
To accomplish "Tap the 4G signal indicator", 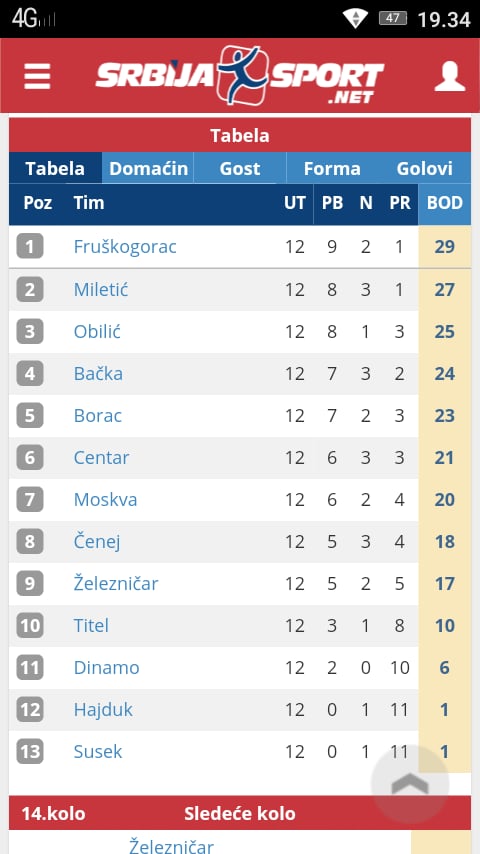I will [33, 19].
